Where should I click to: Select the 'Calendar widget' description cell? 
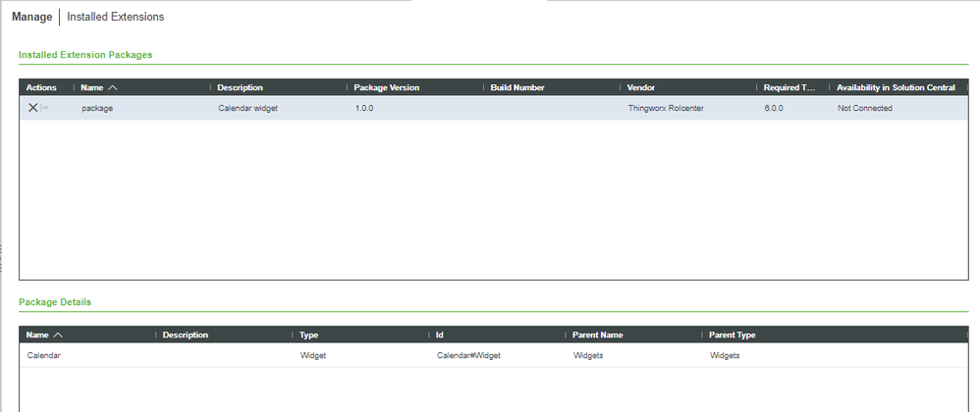point(248,108)
